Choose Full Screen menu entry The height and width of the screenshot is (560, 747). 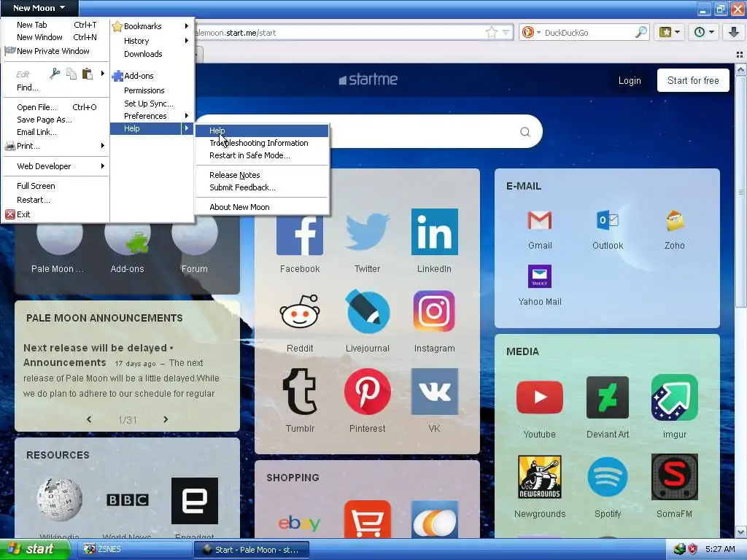[56, 186]
